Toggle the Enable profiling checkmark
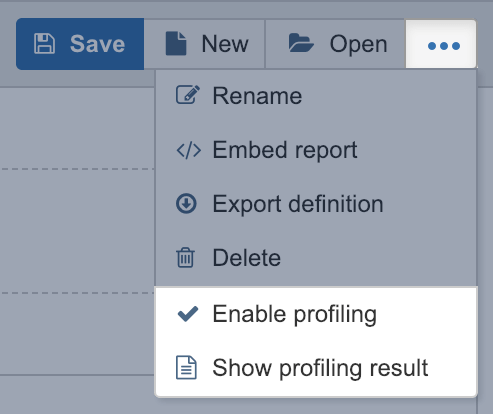Viewport: 493px width, 414px height. click(188, 314)
